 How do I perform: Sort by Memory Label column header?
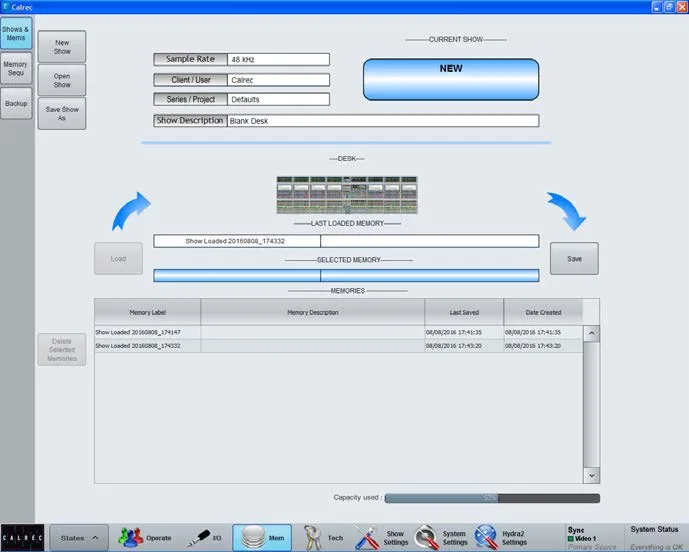coord(148,312)
